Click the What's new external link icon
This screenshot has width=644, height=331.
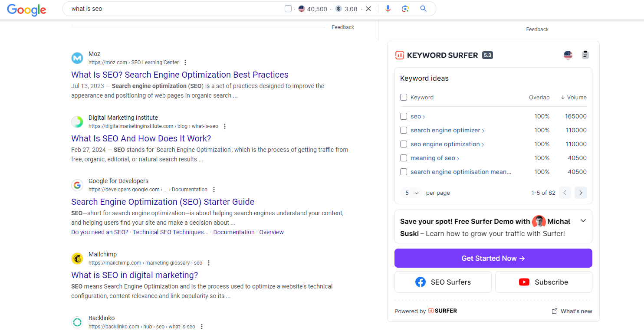(x=554, y=311)
